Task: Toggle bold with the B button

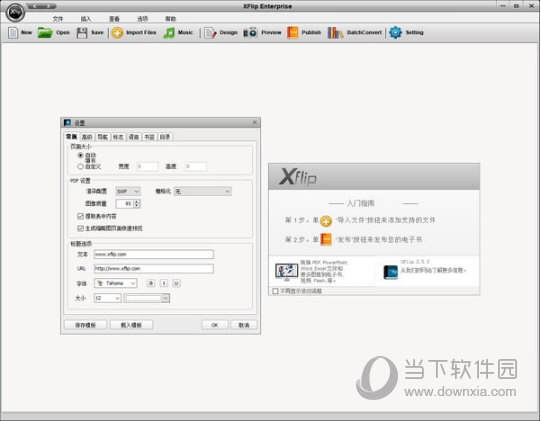Action: [151, 283]
